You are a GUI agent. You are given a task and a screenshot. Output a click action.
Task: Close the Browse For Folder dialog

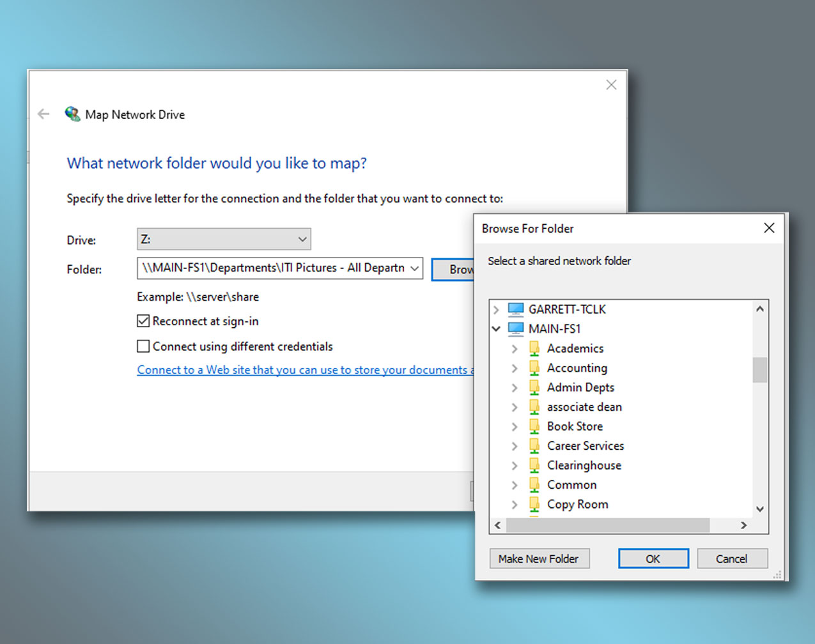coord(769,228)
